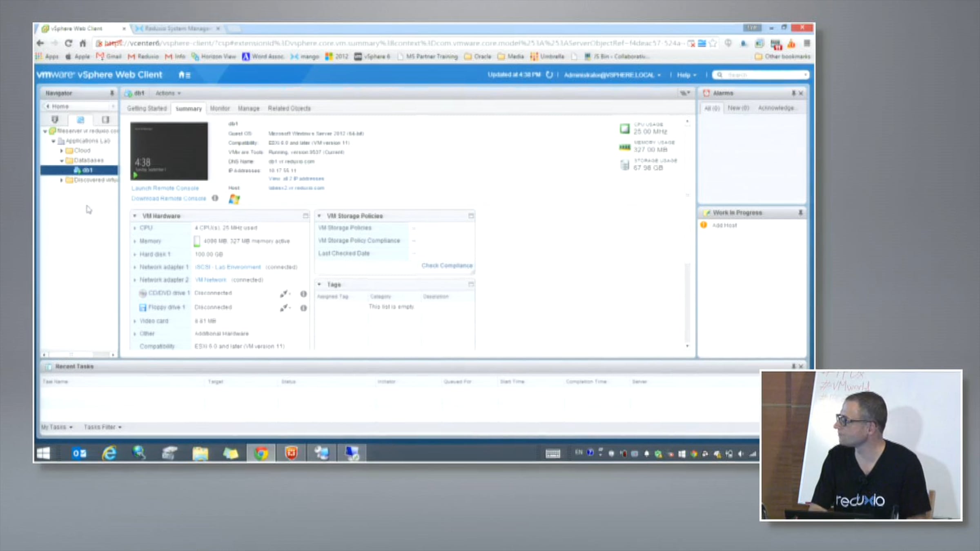Minimize the VM Storage Policies portlet

pos(471,216)
